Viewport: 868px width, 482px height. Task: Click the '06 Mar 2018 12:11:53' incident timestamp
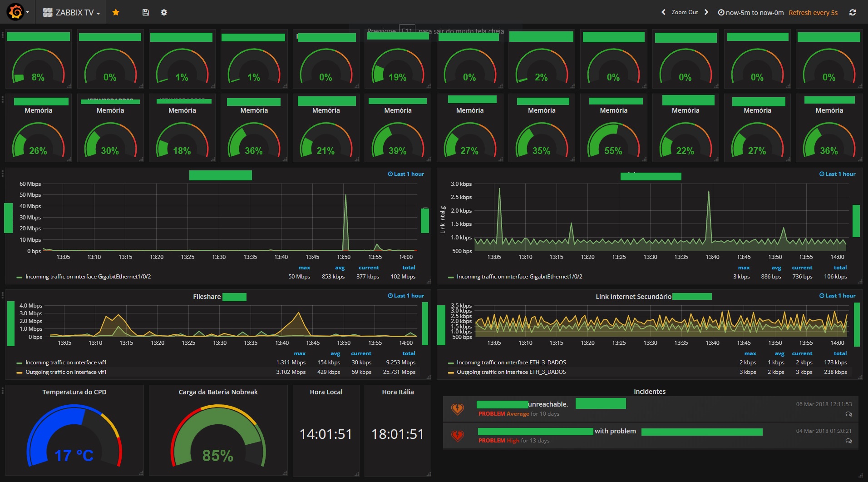(824, 404)
